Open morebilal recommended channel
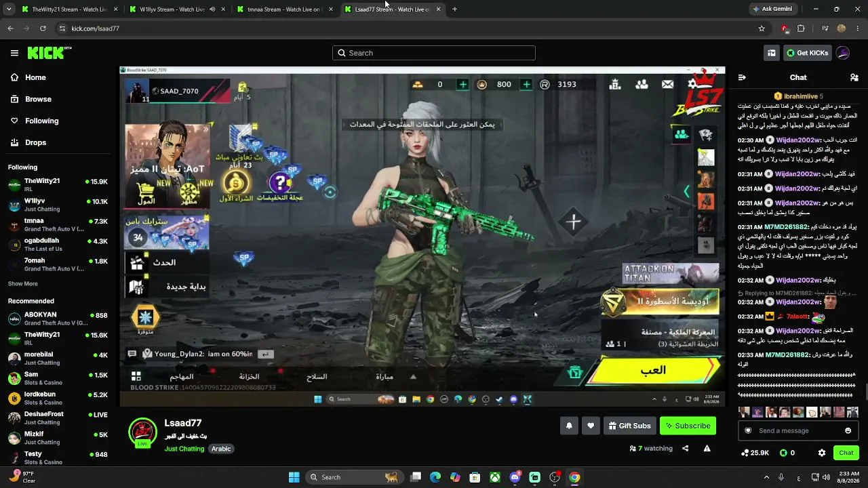The image size is (868, 488). click(58, 358)
